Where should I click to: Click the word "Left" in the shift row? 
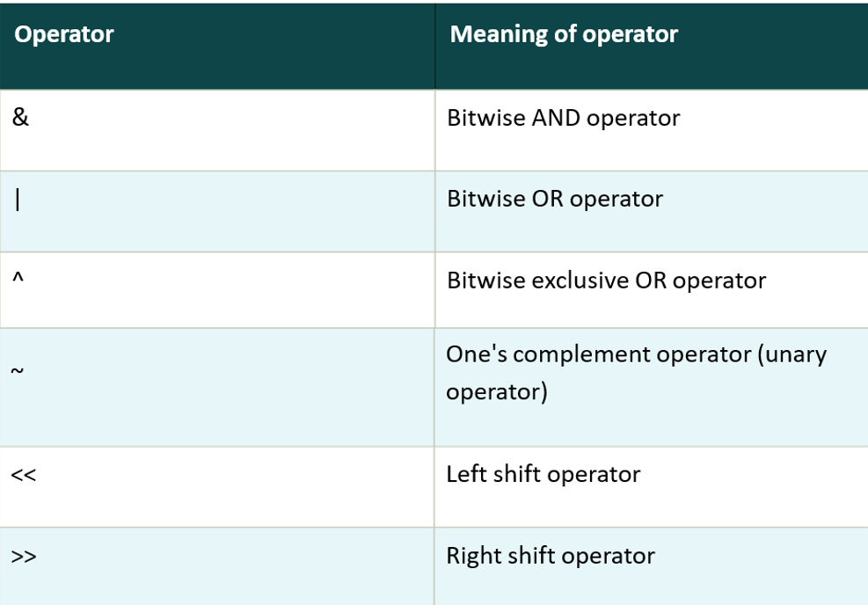pos(465,474)
